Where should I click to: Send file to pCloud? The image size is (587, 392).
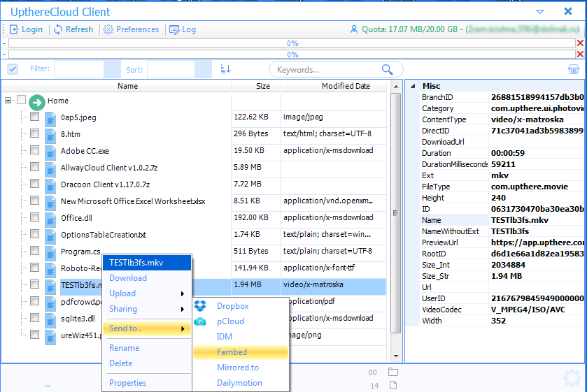pyautogui.click(x=241, y=321)
